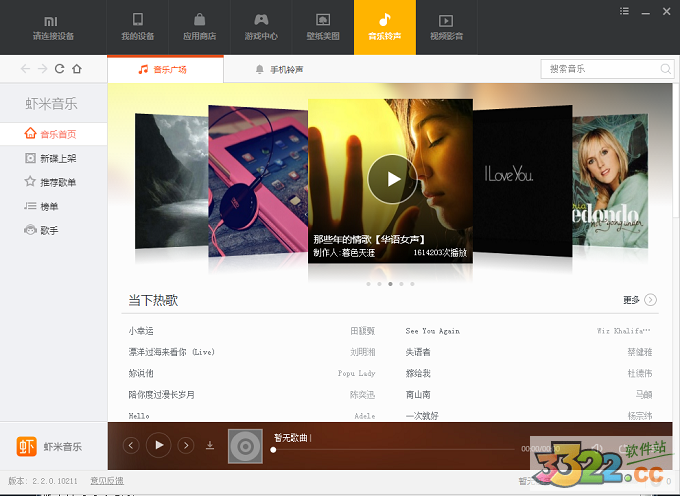Refresh the page
Image resolution: width=680 pixels, height=496 pixels.
pos(59,69)
